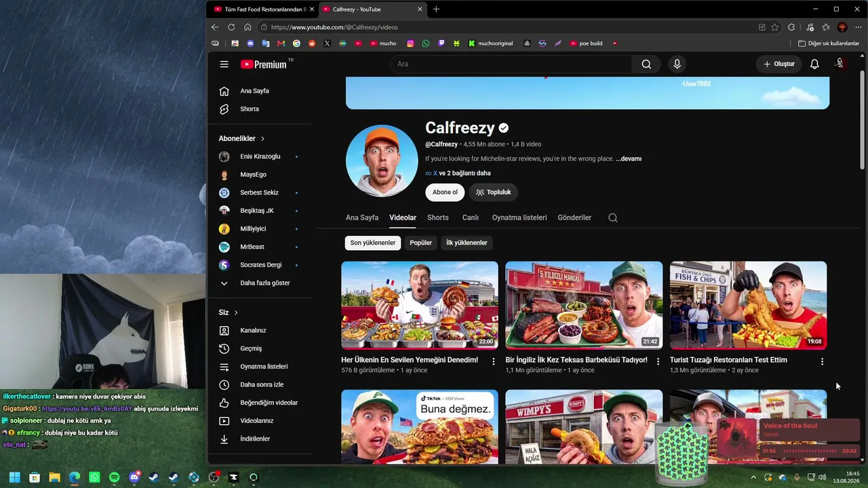This screenshot has width=868, height=488.
Task: Open 'X ve 2 bağlantı daha' links
Action: pos(458,174)
